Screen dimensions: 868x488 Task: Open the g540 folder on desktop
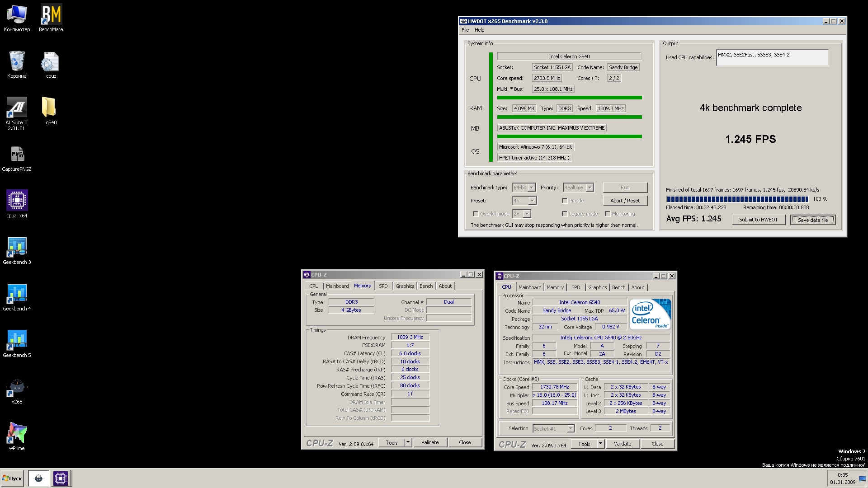(51, 111)
